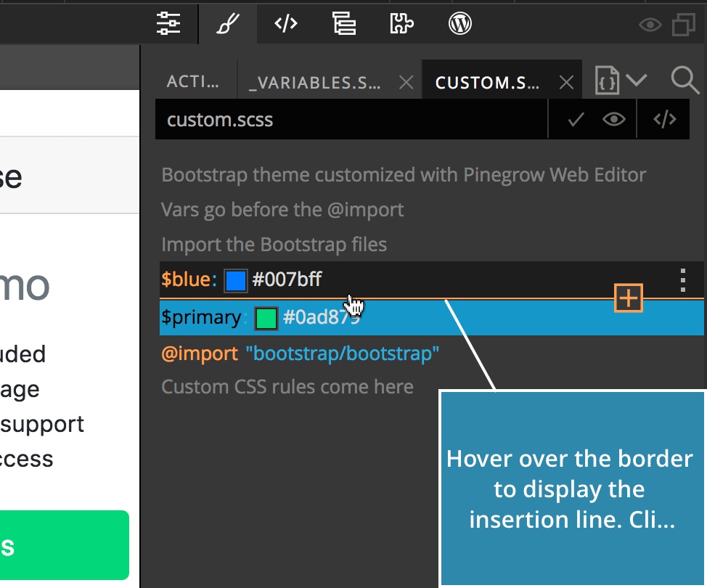Image resolution: width=707 pixels, height=588 pixels.
Task: Click the checkmark on custom.scss header
Action: coord(576,120)
